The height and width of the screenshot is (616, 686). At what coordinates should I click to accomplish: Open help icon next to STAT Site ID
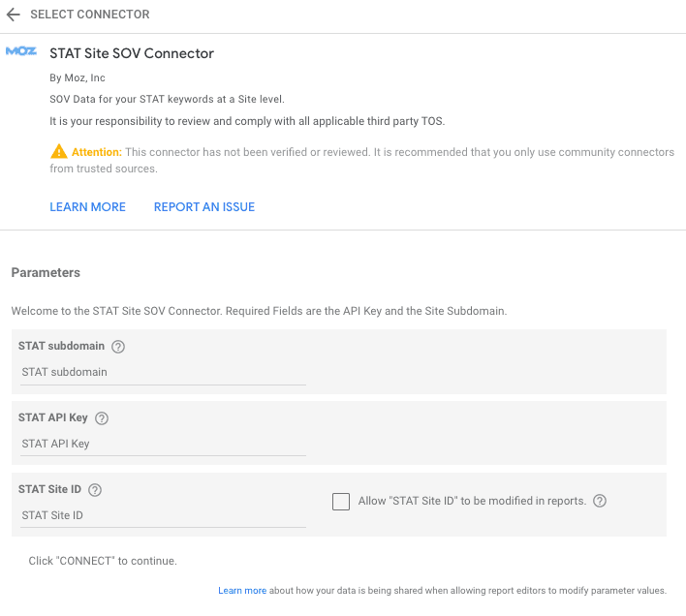[x=95, y=490]
